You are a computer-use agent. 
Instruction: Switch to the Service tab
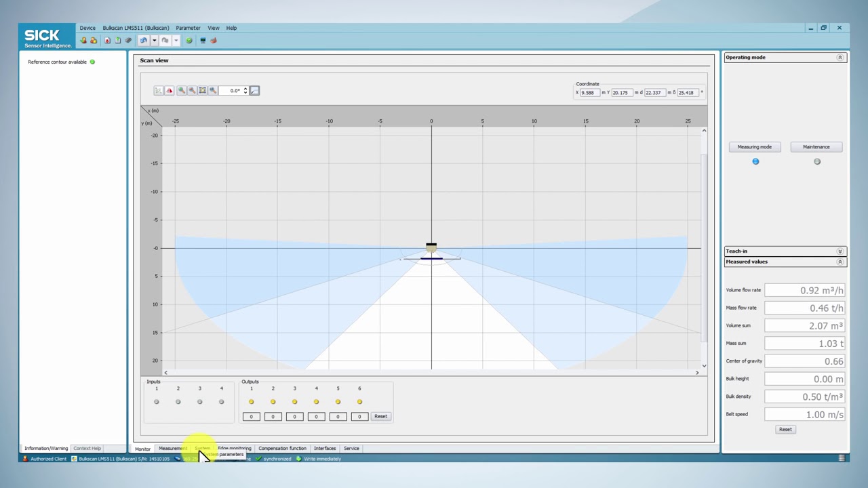click(351, 448)
